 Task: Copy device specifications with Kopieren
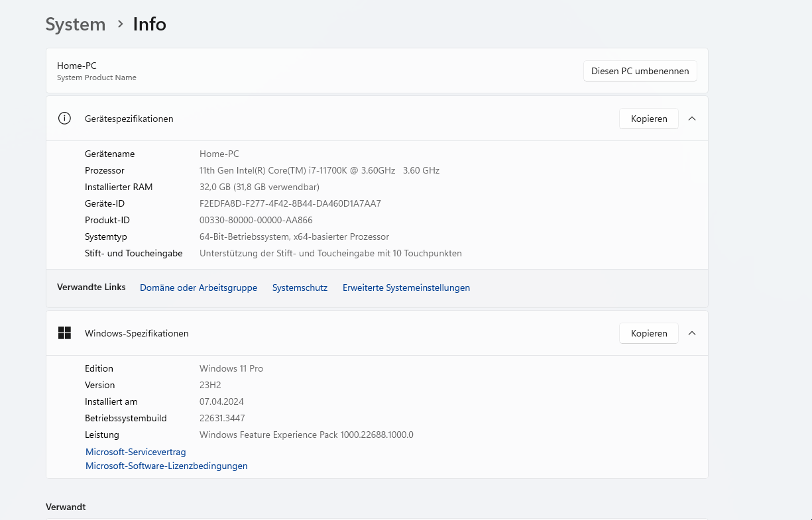click(x=648, y=119)
